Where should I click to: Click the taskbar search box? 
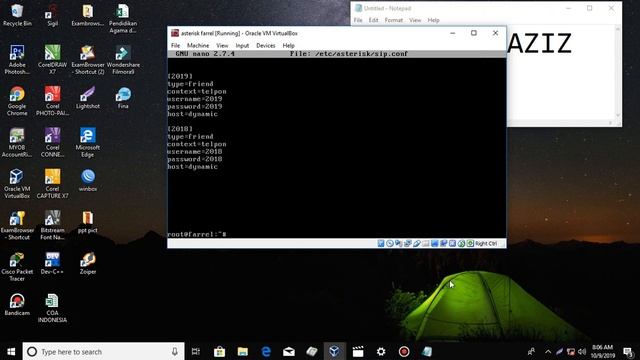tap(103, 351)
